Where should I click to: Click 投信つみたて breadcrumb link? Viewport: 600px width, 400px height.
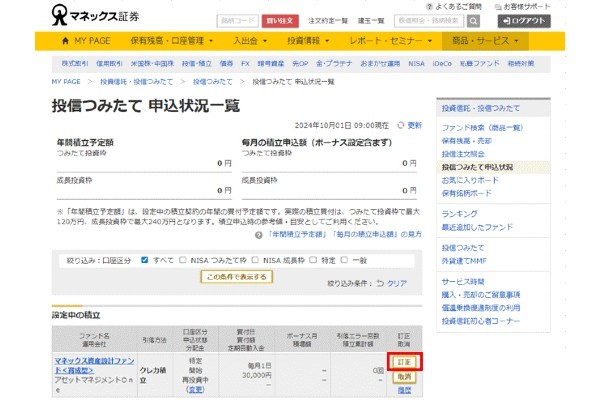pyautogui.click(x=212, y=82)
